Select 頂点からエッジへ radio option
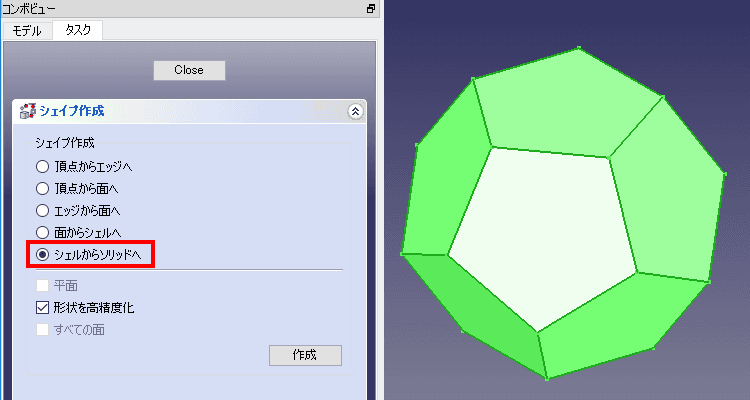Image resolution: width=750 pixels, height=400 pixels. 43,167
